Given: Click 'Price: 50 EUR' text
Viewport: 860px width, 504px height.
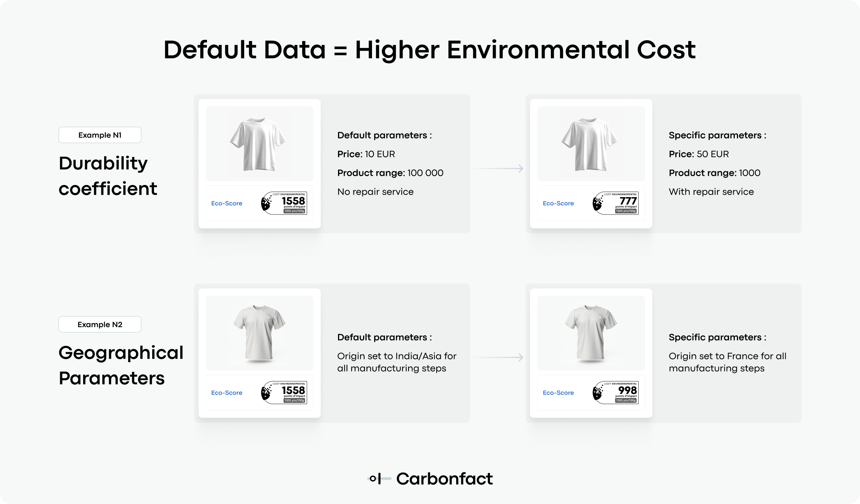Looking at the screenshot, I should tap(699, 154).
